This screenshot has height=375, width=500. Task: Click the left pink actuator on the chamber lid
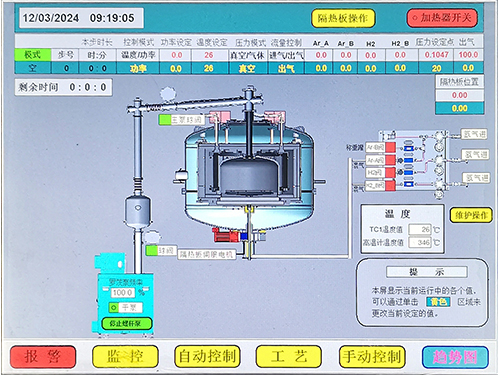click(x=219, y=117)
